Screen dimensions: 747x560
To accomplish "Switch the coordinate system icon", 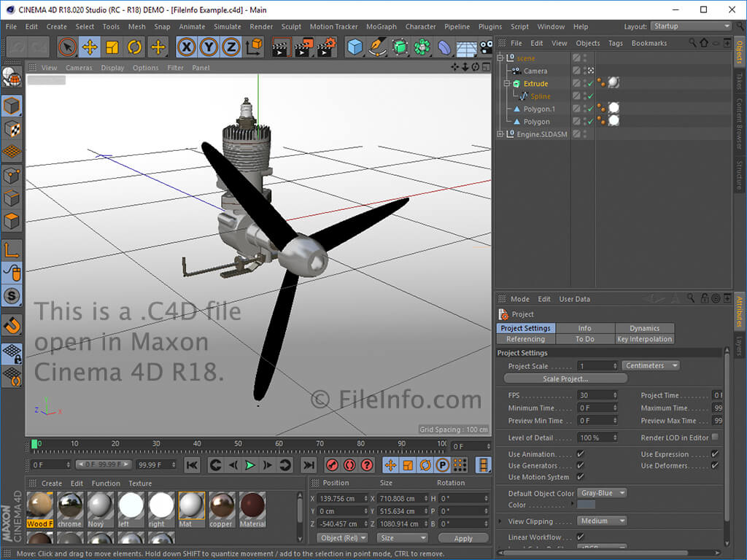I will pos(254,47).
